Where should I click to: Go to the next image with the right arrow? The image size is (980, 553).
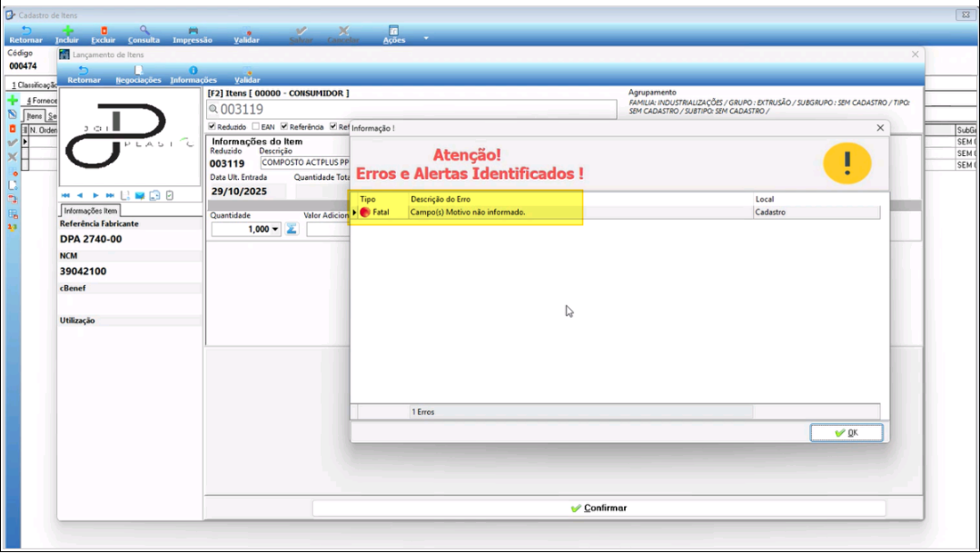(x=95, y=195)
